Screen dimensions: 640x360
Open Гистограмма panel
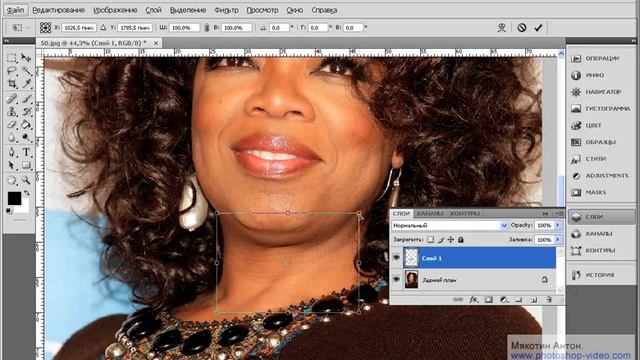click(x=601, y=109)
